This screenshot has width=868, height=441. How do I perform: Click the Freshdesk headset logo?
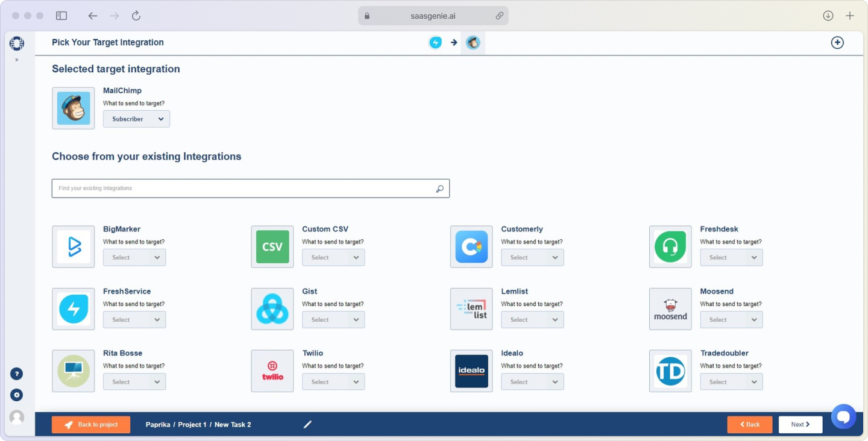pyautogui.click(x=670, y=247)
